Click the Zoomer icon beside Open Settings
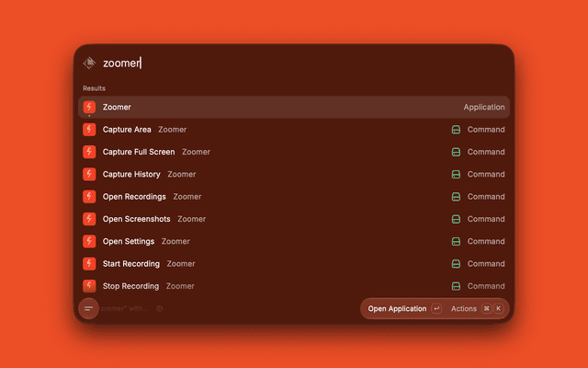 [89, 241]
